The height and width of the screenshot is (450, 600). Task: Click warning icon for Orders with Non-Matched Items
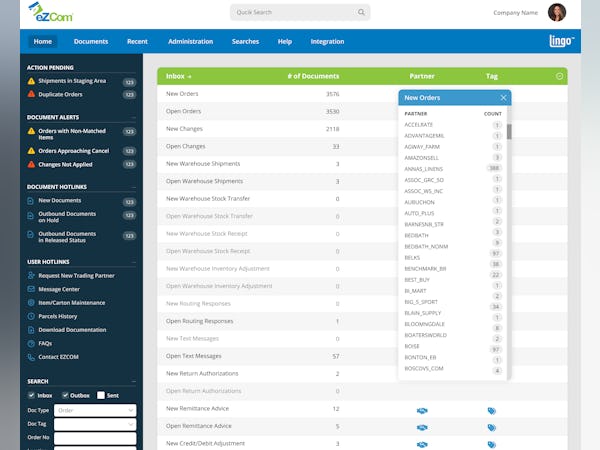(31, 131)
